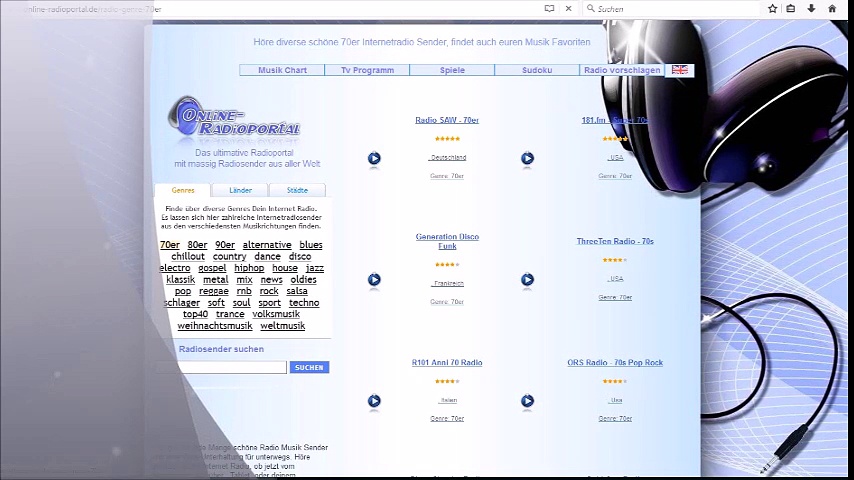The width and height of the screenshot is (854, 480).
Task: Switch language via the British flag icon
Action: pos(680,70)
